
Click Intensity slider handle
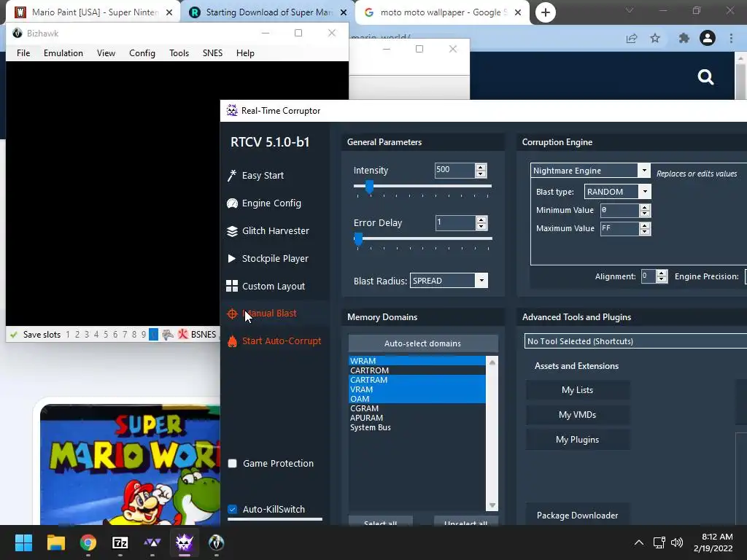click(369, 187)
